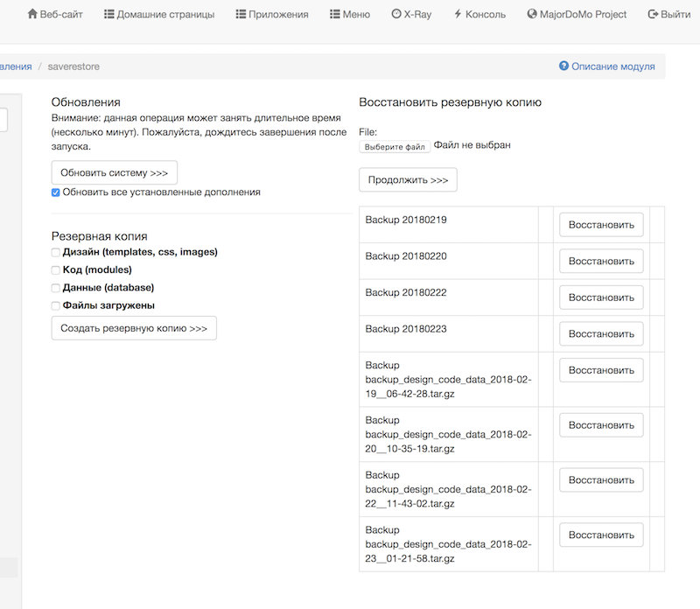Uncheck Обновить все установленные дополнения
The width and height of the screenshot is (700, 609).
(56, 192)
